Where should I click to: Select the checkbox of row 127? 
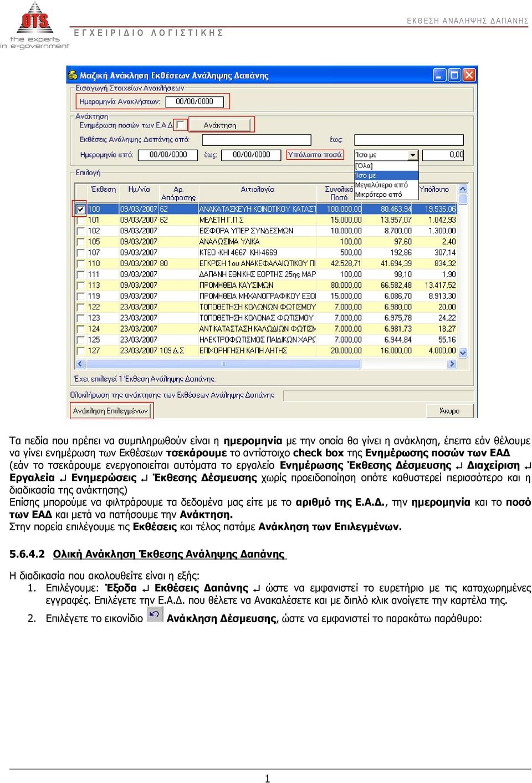81,350
